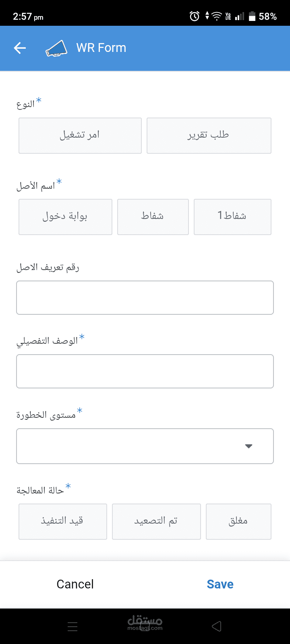Tap the Wi-Fi status icon
The height and width of the screenshot is (644, 290).
click(x=217, y=16)
